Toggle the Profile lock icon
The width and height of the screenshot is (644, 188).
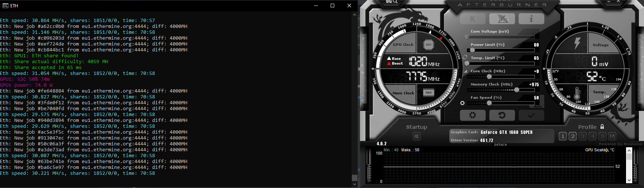602,127
